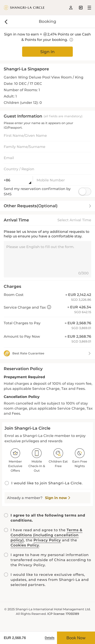The image size is (95, 644).
Task: Click the points info icon
Action: 71,40
